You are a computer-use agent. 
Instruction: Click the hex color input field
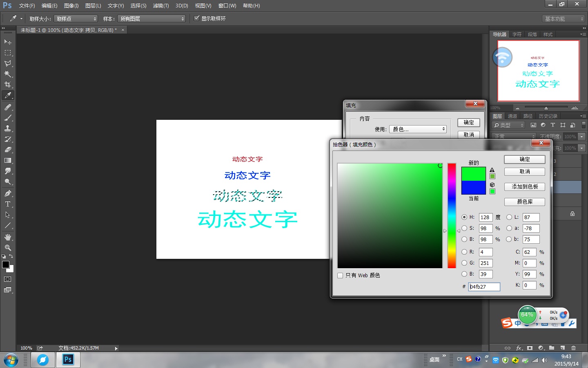484,287
